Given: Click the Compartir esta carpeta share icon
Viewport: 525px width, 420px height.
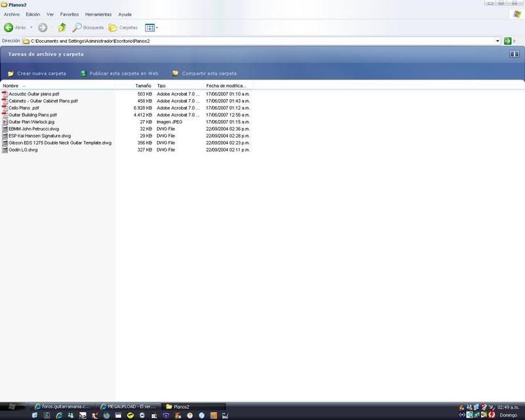Looking at the screenshot, I should pos(175,73).
